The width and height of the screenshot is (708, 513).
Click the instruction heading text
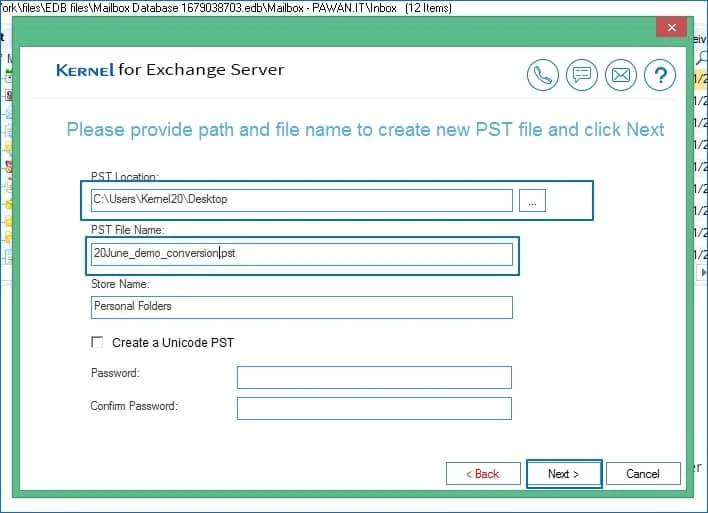(x=365, y=130)
